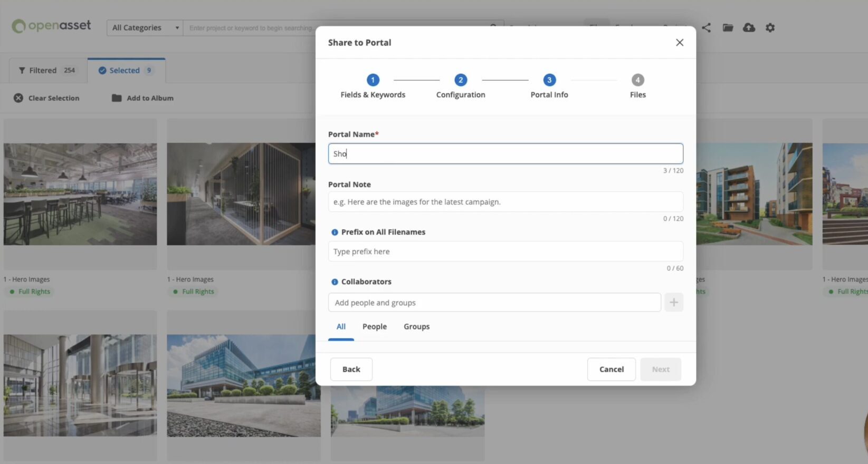
Task: Click Add to Album
Action: pyautogui.click(x=142, y=98)
